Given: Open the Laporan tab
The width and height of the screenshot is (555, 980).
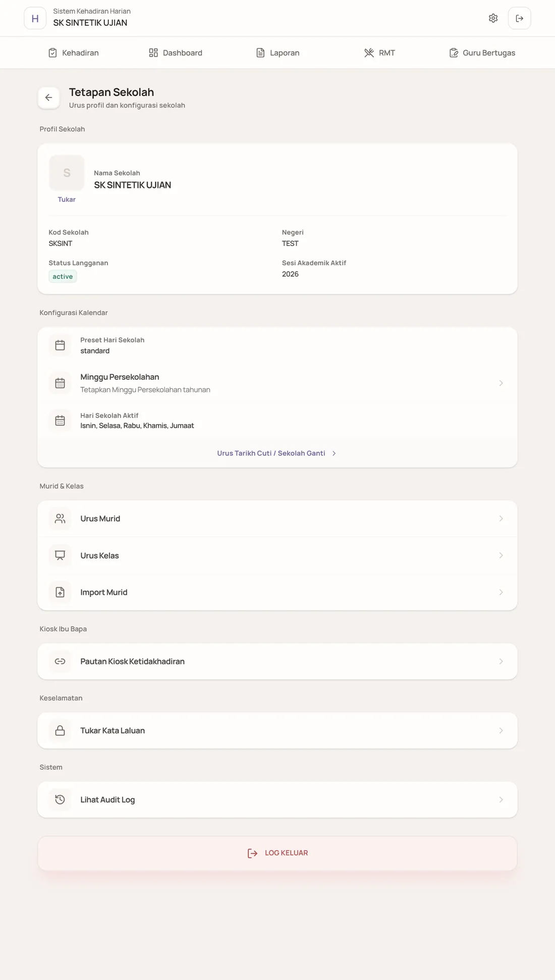Looking at the screenshot, I should (x=277, y=53).
